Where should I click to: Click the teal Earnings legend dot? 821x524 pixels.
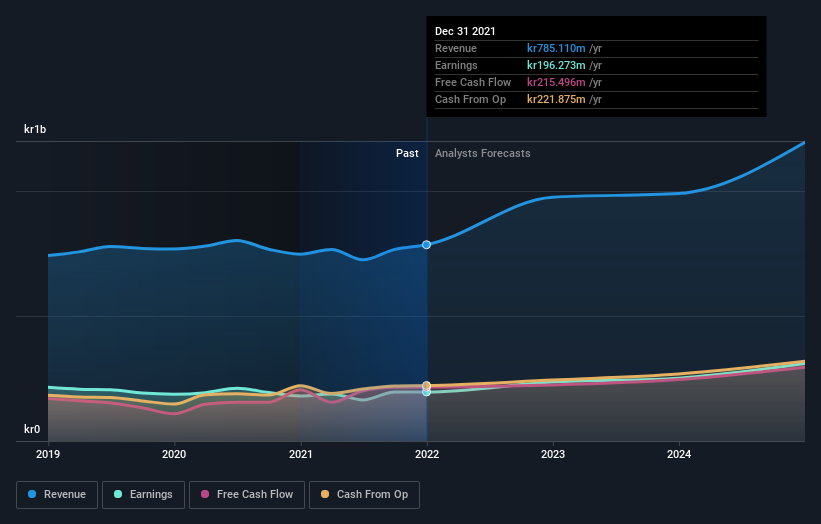(118, 494)
